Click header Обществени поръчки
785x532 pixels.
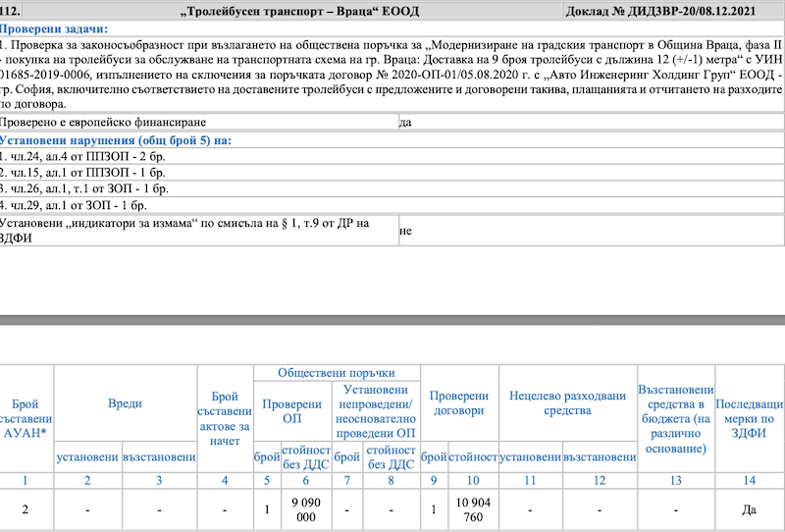tap(336, 373)
